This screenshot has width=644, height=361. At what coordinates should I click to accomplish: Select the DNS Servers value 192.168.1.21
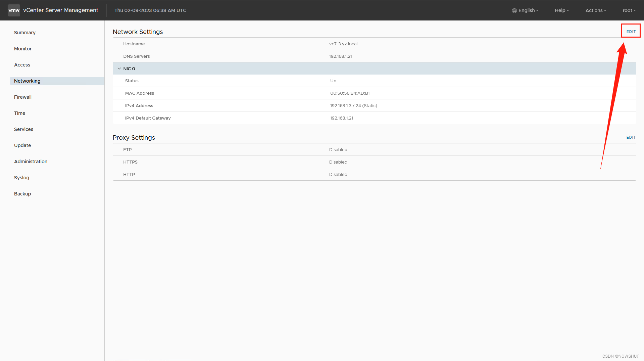[x=341, y=56]
